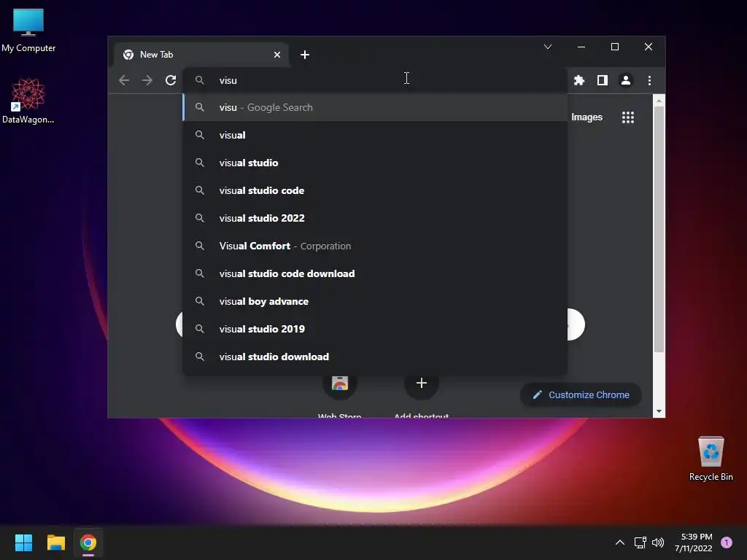Open the network tray icon
Screen dimensions: 747x560
[x=640, y=542]
